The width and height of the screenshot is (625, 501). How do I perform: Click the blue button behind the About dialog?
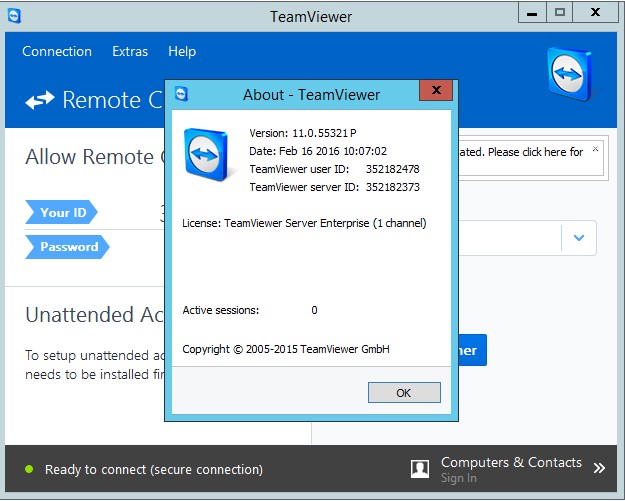pos(472,350)
